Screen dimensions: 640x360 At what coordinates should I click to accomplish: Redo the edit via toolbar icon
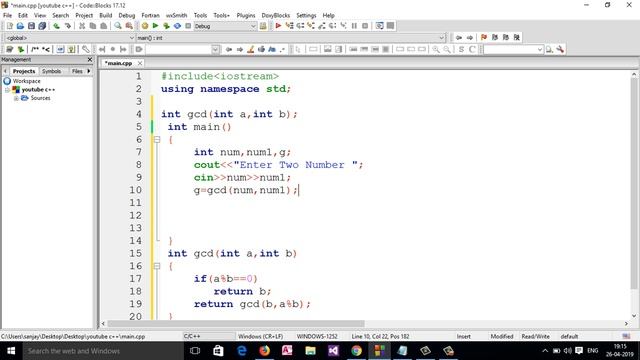67,26
